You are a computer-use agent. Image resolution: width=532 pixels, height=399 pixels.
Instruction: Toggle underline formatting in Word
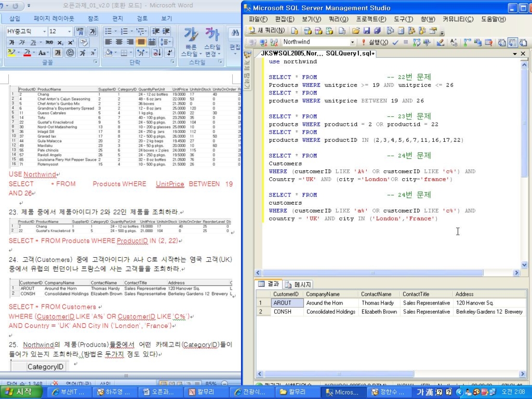33,43
